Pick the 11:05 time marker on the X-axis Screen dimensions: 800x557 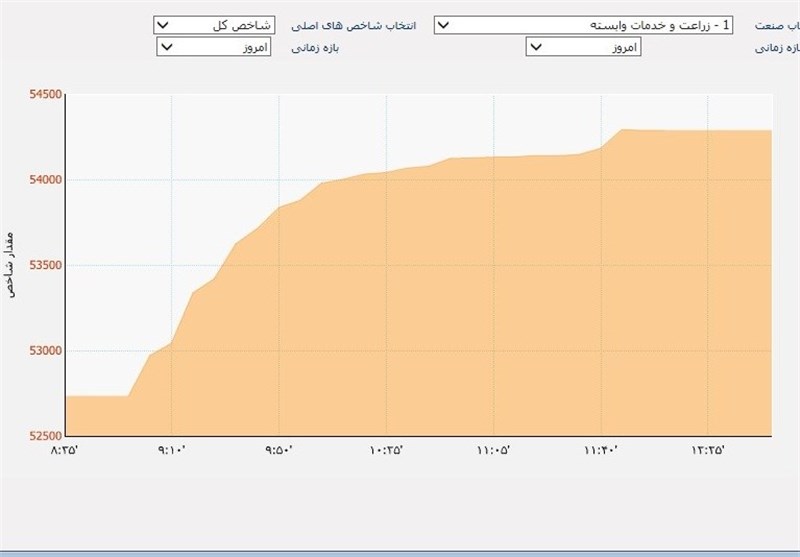pos(493,451)
